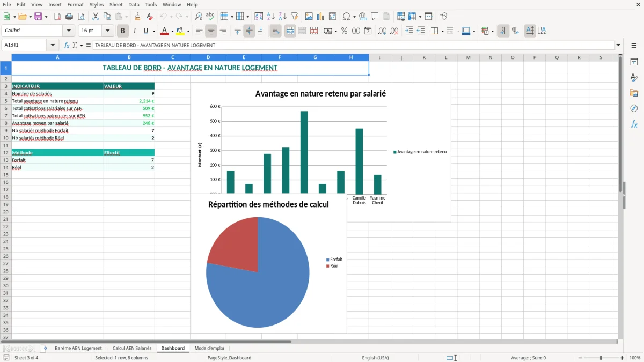Open the Format menu
The height and width of the screenshot is (362, 644).
click(x=76, y=4)
